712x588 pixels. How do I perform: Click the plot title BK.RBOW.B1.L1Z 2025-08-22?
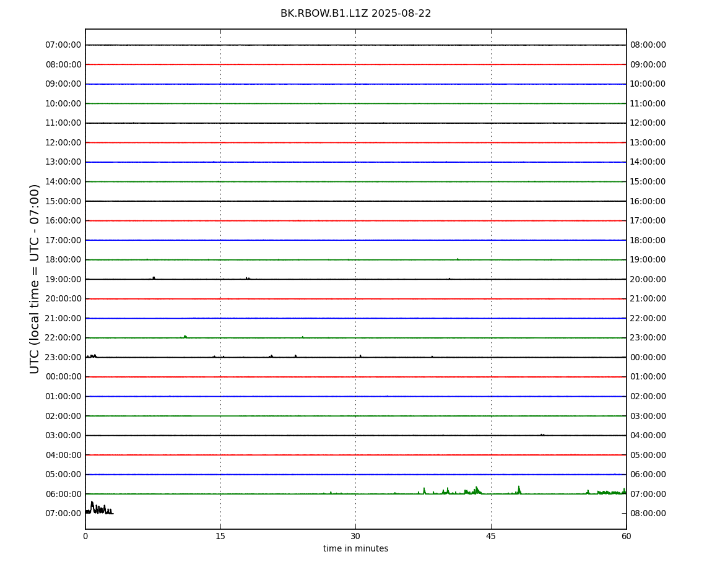coord(355,14)
